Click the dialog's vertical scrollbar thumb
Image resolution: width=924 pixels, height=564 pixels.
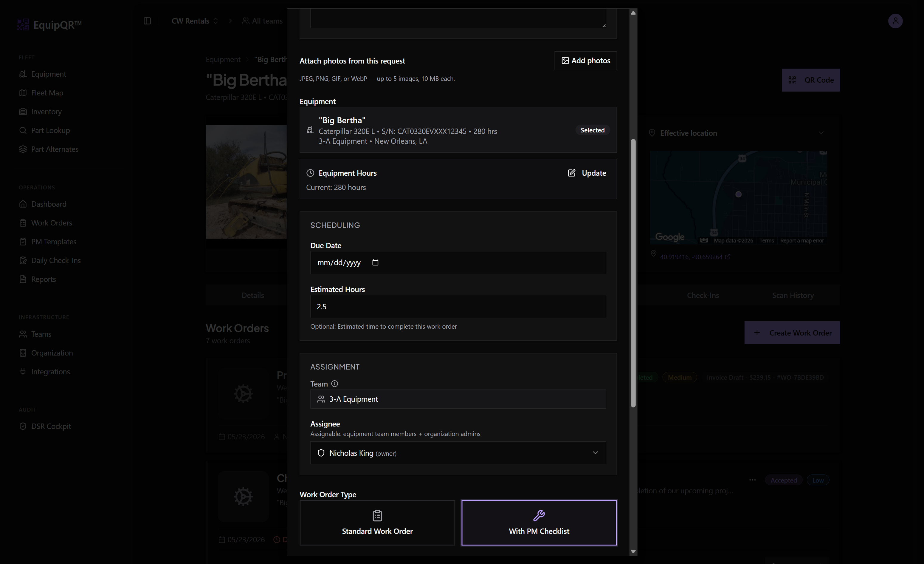point(633,273)
